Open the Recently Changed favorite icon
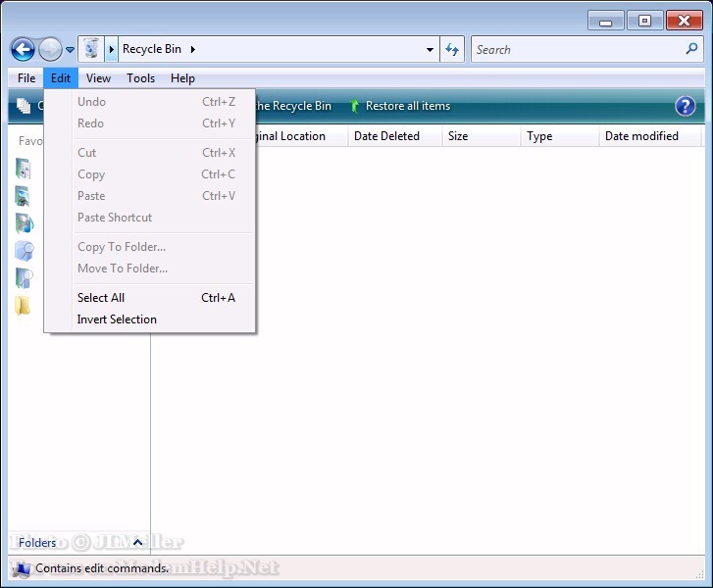The width and height of the screenshot is (713, 588). click(25, 250)
